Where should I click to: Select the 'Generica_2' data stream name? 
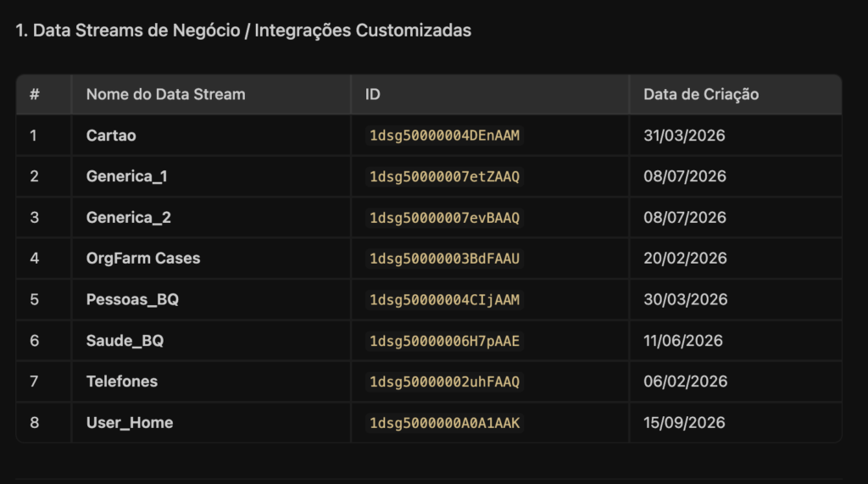coord(129,218)
